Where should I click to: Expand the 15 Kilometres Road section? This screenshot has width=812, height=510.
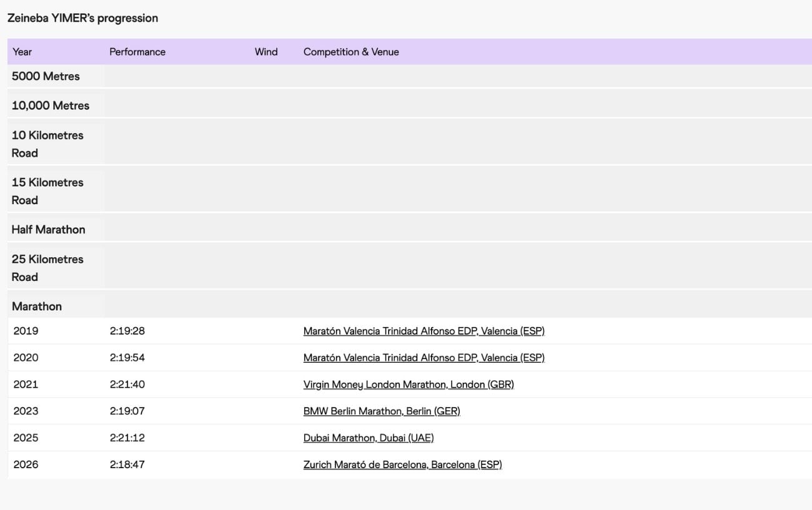point(47,191)
